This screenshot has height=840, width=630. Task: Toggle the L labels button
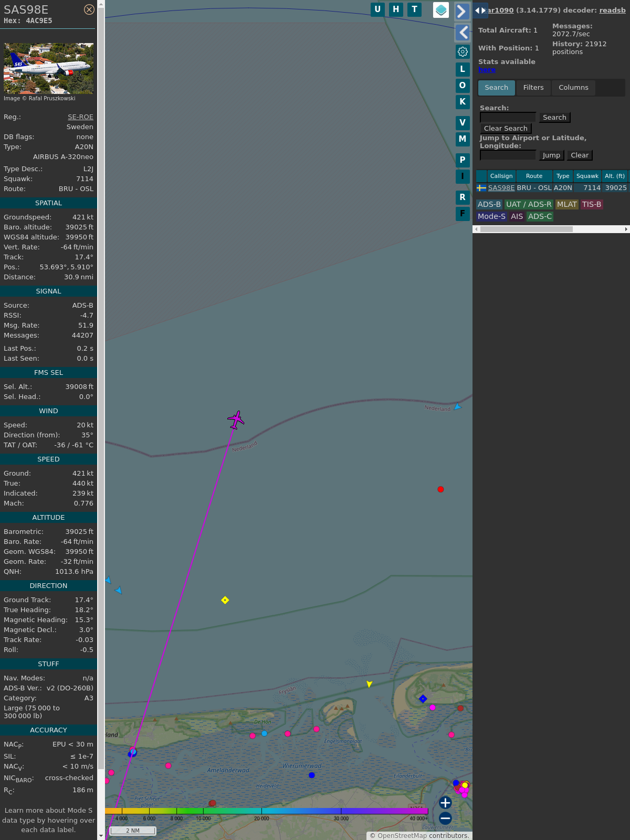[x=463, y=69]
